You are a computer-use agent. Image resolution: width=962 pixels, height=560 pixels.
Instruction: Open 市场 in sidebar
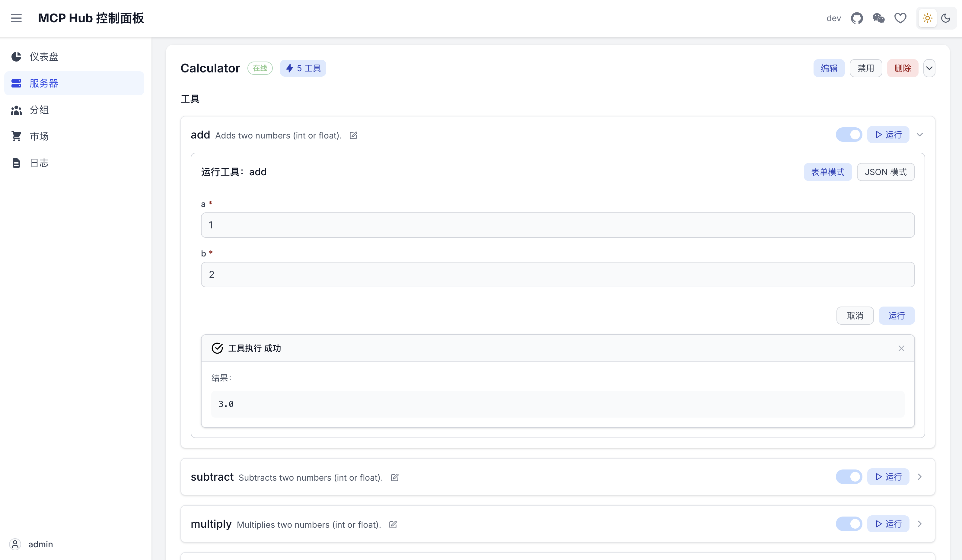tap(39, 136)
